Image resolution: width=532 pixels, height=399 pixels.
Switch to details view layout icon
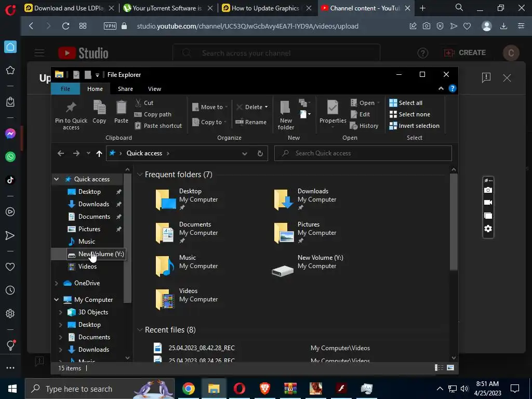coord(439,368)
